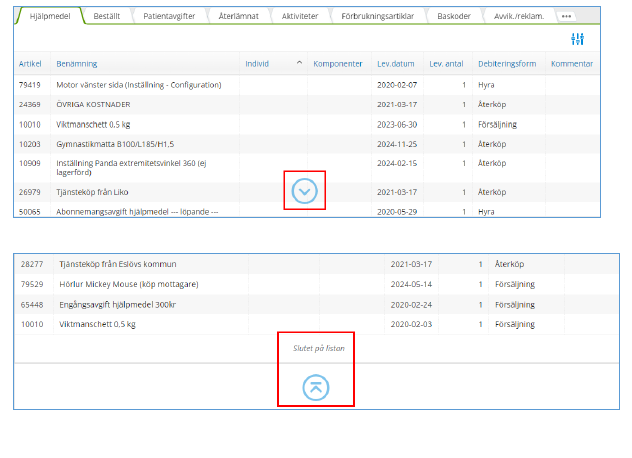Viewport: 632px width, 458px height.
Task: Click the Benämning column header
Action: [x=77, y=64]
